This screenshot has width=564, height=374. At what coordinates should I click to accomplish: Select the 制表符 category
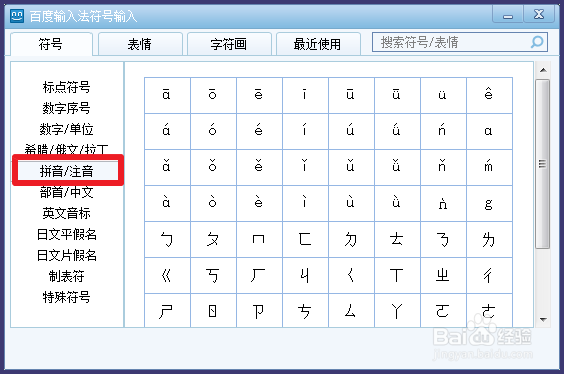pyautogui.click(x=67, y=276)
